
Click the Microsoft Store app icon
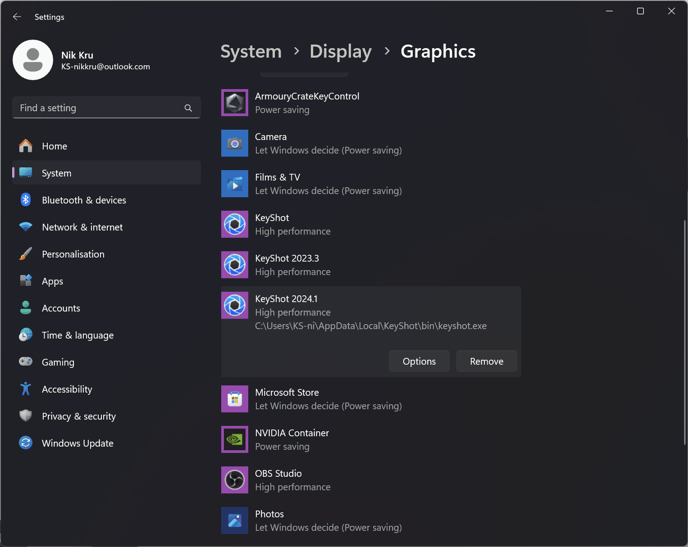234,399
